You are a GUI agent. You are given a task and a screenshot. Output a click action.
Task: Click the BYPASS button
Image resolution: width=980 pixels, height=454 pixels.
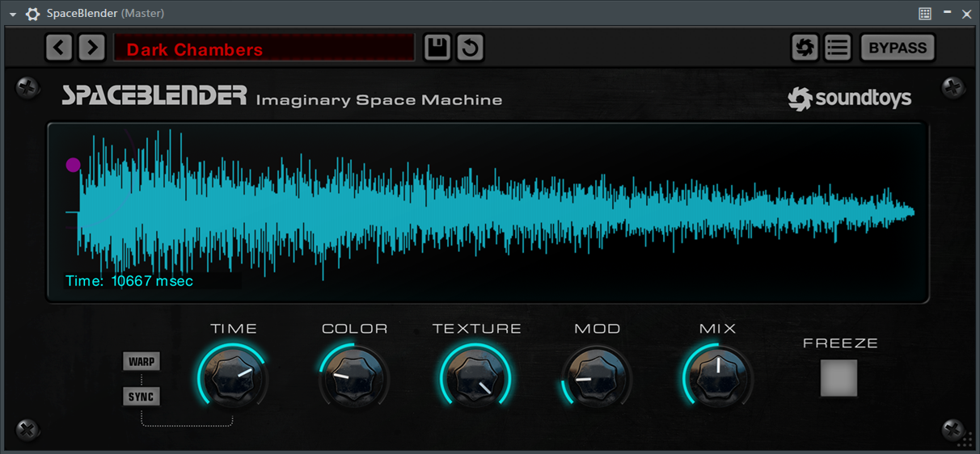[898, 48]
